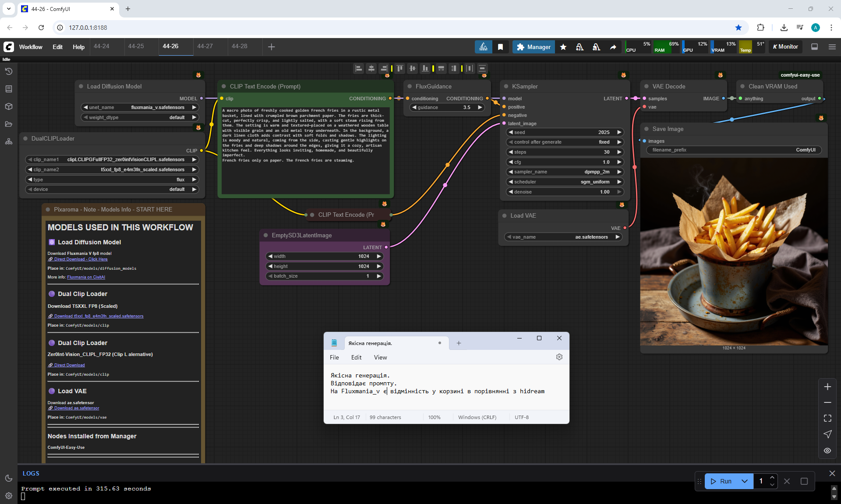
Task: Open the queue history sidebar icon
Action: (9, 71)
